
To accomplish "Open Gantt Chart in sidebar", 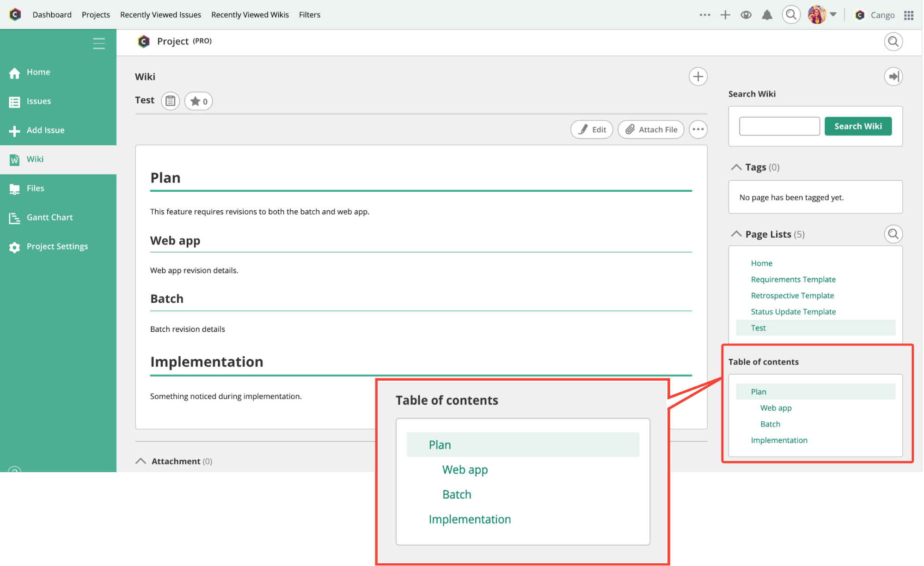I will [49, 217].
